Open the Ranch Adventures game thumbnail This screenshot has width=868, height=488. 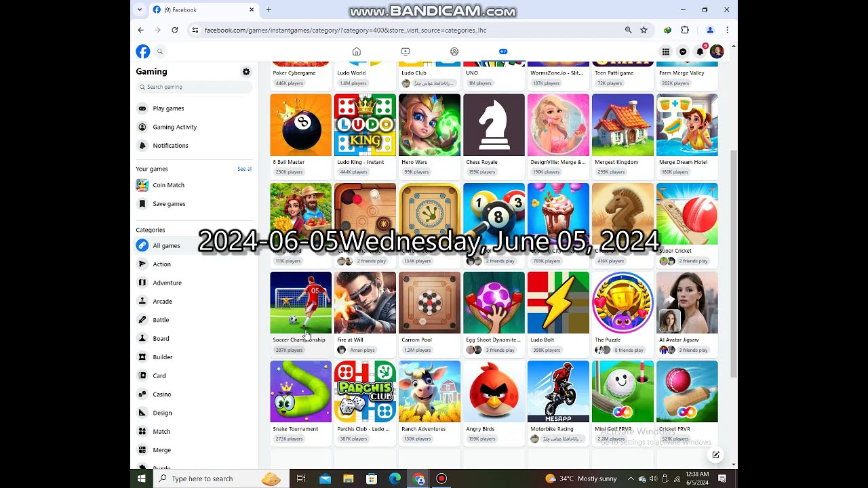click(x=429, y=391)
